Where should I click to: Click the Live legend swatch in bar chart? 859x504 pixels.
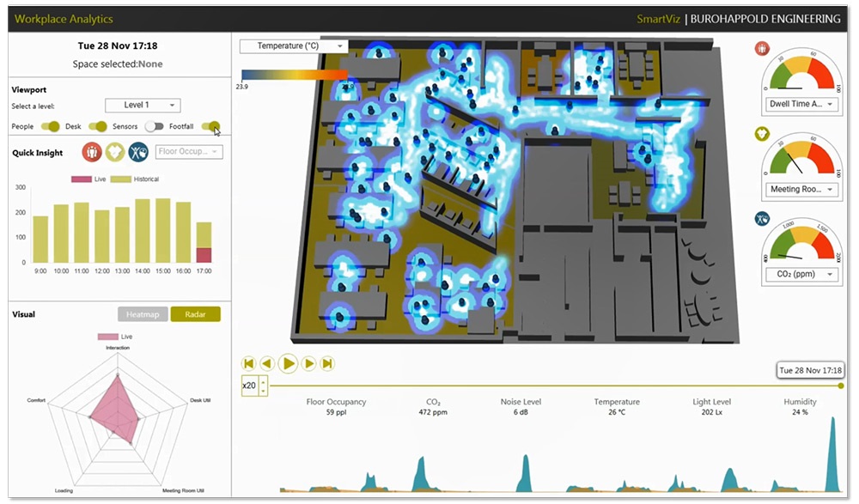(x=82, y=179)
